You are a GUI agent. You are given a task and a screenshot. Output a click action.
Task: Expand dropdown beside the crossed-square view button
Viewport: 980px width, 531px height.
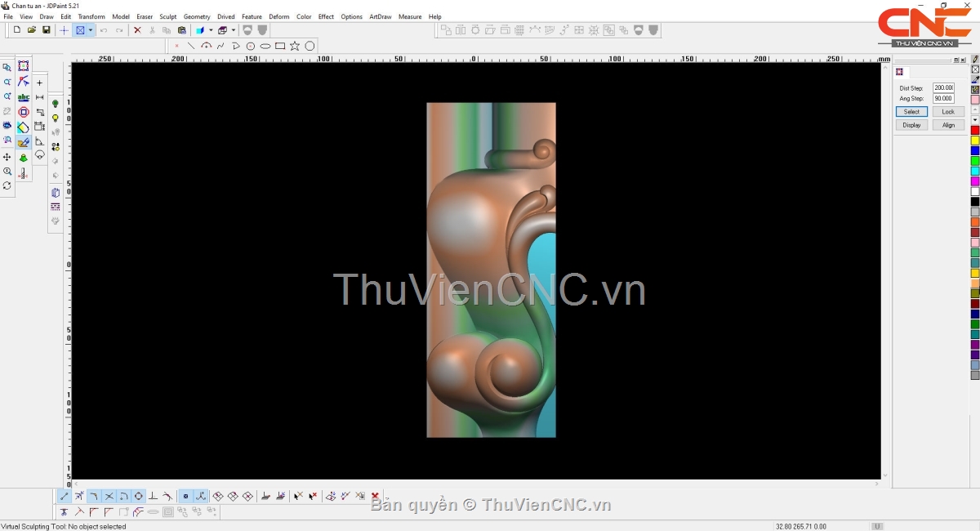click(x=91, y=30)
